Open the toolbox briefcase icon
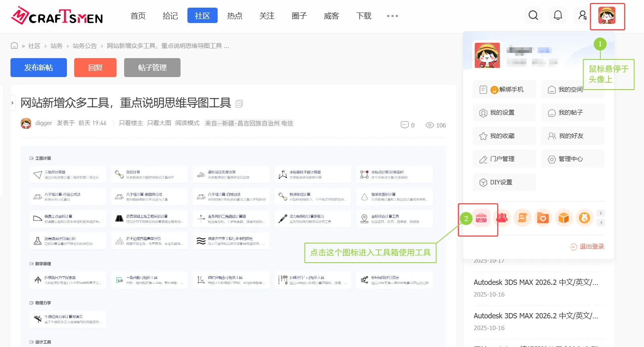 point(481,218)
